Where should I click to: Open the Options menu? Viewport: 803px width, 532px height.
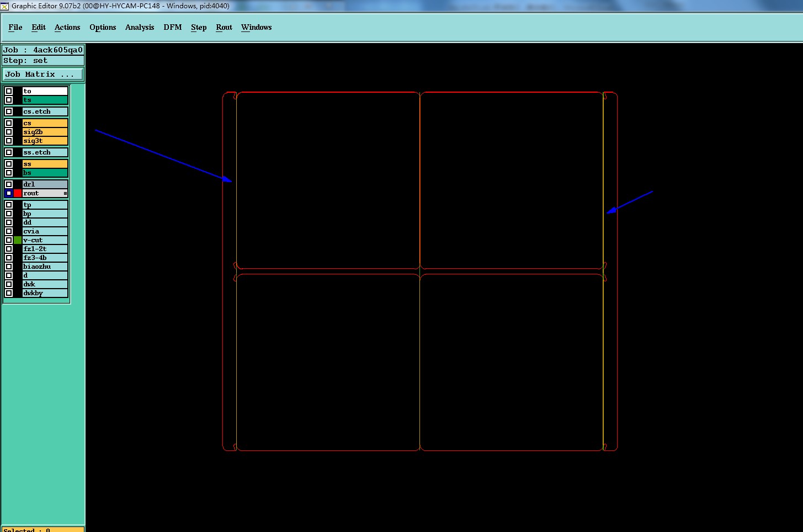coord(103,27)
